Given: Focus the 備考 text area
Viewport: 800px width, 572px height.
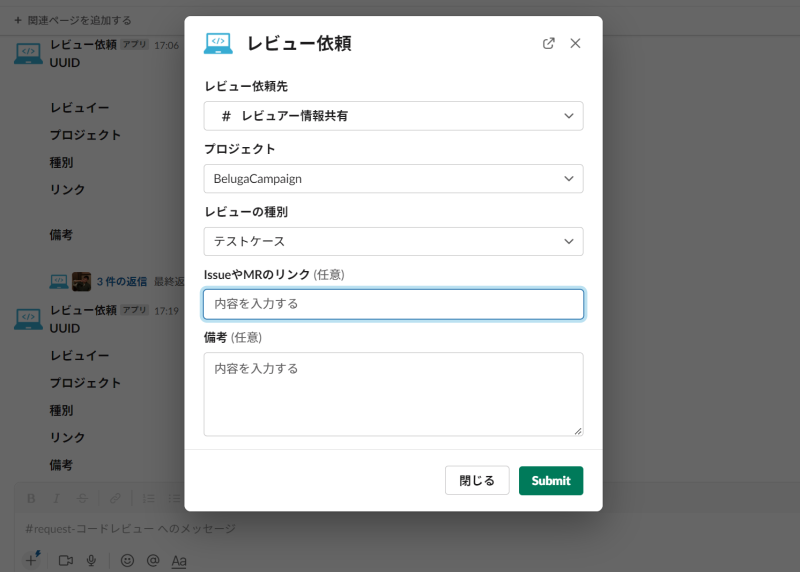Looking at the screenshot, I should pyautogui.click(x=393, y=393).
